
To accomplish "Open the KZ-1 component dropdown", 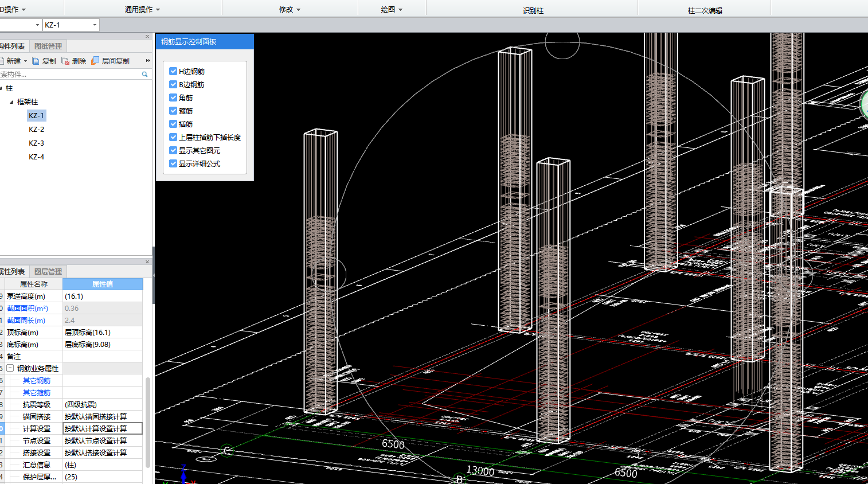I will pos(95,25).
